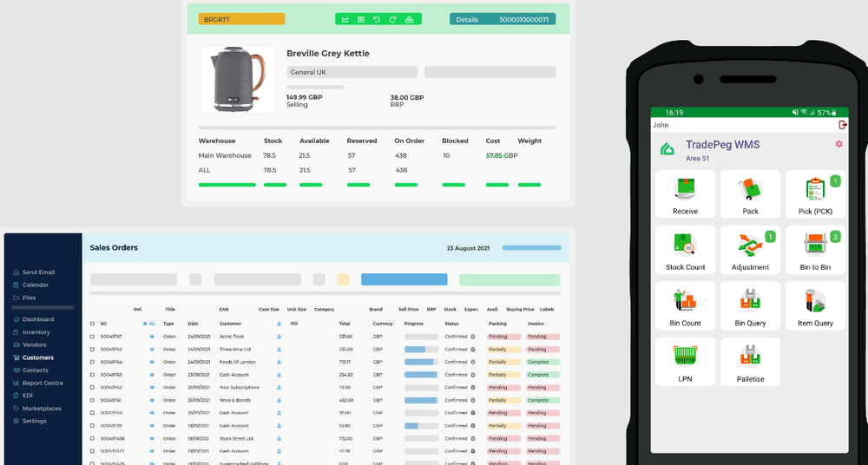Open the Pack tile on the phone
Image resolution: width=868 pixels, height=465 pixels.
click(750, 194)
